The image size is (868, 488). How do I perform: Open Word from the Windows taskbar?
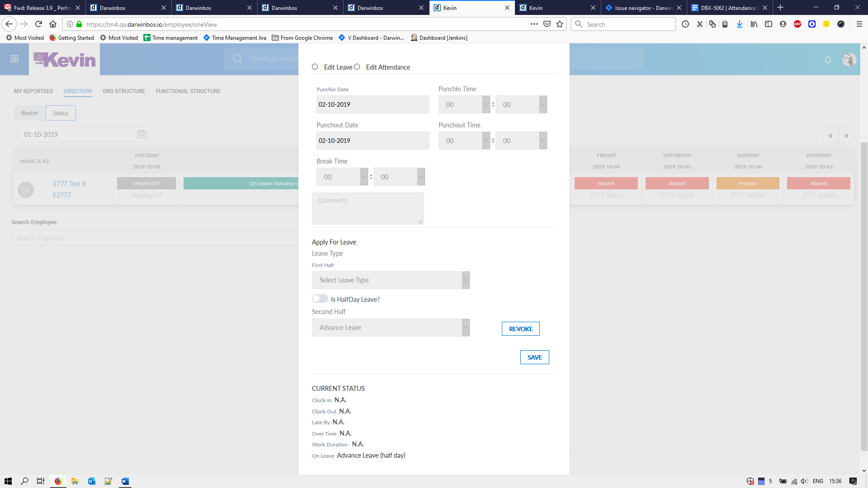coord(125,481)
